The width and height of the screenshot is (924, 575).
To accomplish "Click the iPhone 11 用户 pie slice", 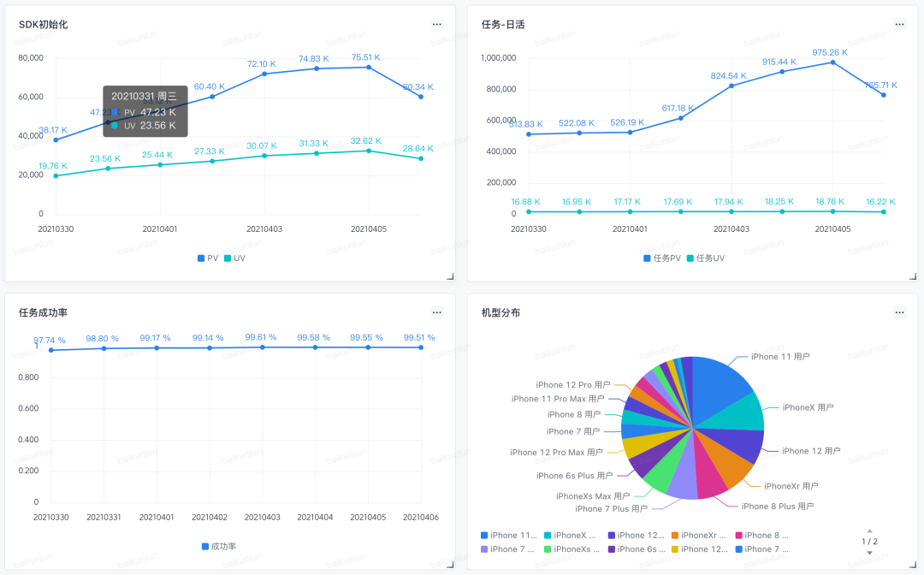I will 719,386.
